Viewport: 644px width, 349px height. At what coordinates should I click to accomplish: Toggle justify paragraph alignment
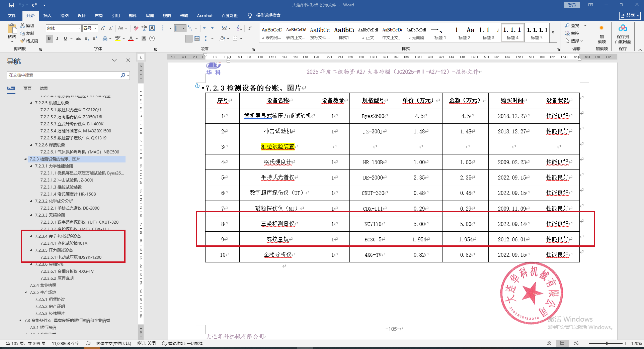189,38
